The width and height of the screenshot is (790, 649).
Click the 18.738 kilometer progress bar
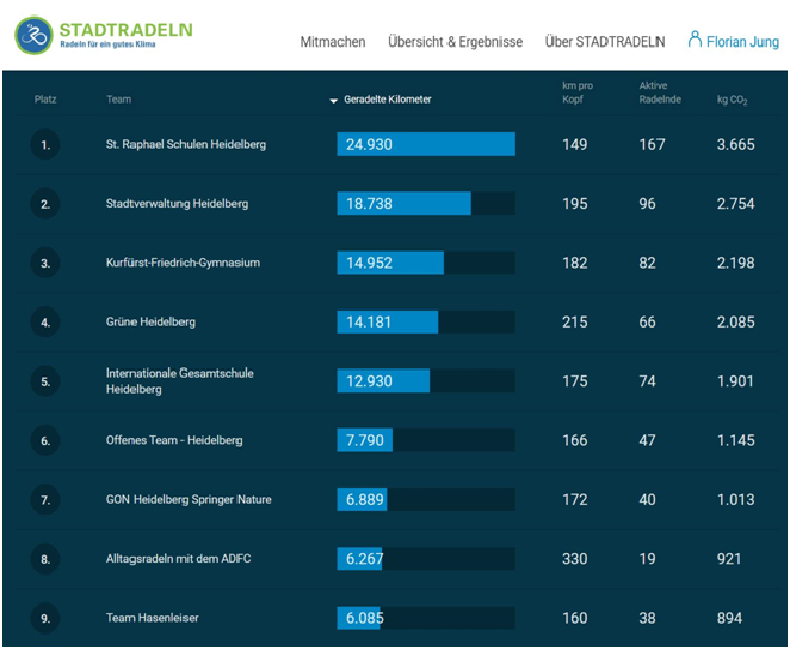pyautogui.click(x=426, y=204)
